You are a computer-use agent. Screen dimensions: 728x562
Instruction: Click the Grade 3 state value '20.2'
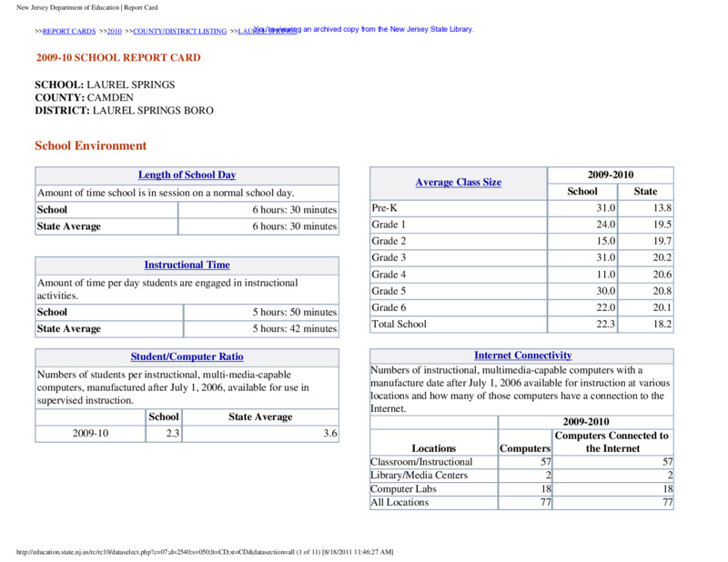(662, 257)
